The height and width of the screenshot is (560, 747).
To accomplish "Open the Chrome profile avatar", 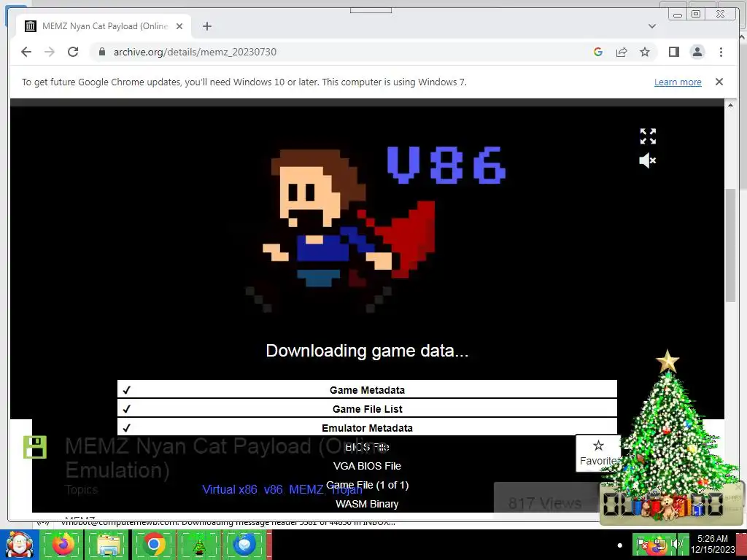I will click(x=697, y=52).
